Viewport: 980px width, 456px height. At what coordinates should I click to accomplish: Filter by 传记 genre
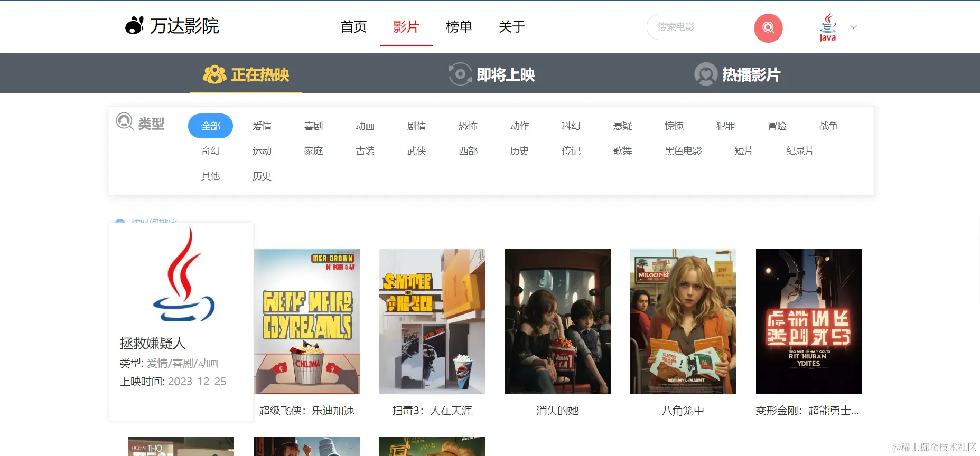[571, 150]
